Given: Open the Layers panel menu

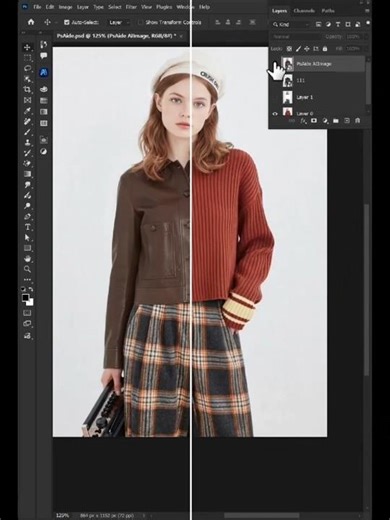Looking at the screenshot, I should [x=367, y=11].
